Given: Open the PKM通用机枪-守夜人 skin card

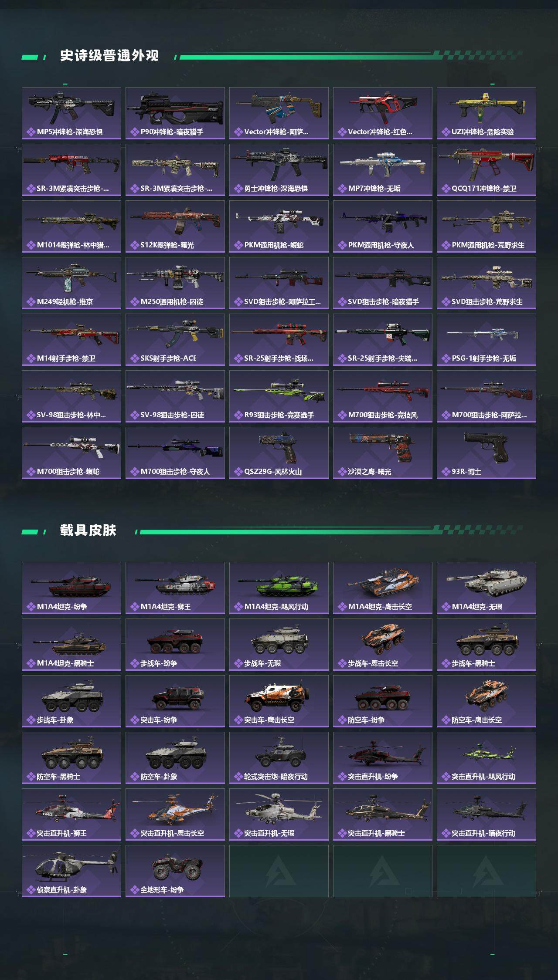Looking at the screenshot, I should [x=383, y=226].
